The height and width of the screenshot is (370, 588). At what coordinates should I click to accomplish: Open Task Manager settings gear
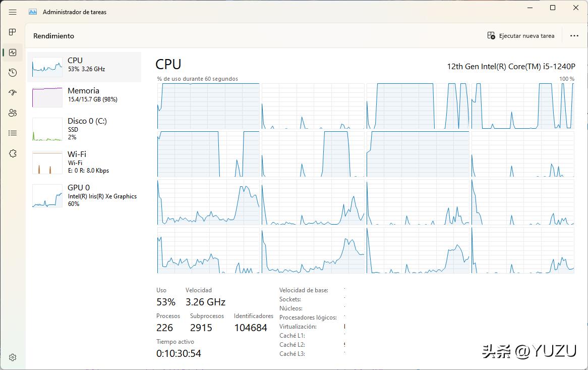pos(13,357)
